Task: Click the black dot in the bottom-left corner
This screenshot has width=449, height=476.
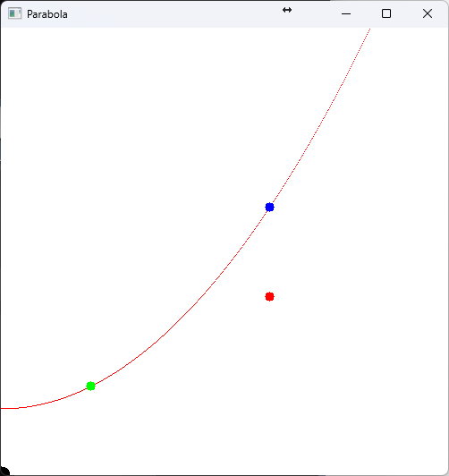Action: pos(4,472)
